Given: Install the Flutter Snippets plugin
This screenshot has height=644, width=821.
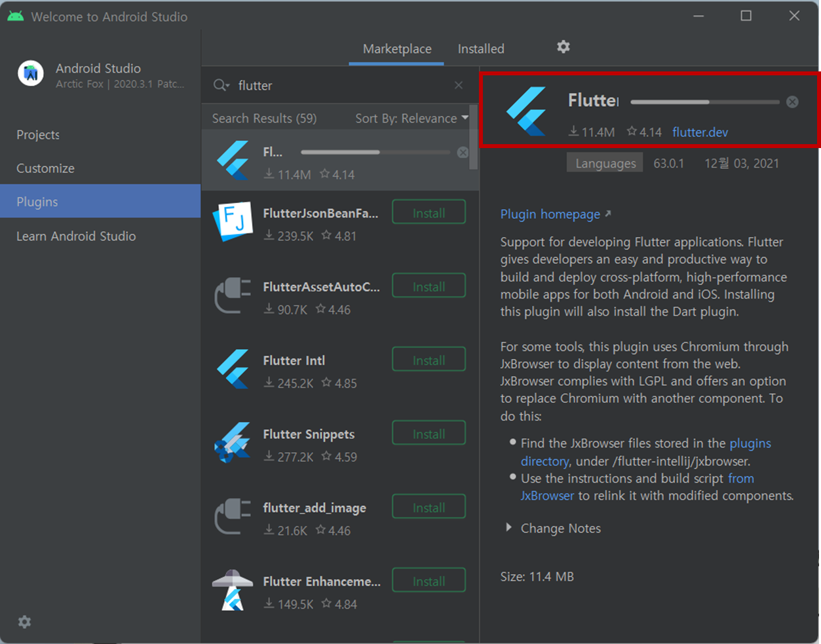Looking at the screenshot, I should (429, 434).
